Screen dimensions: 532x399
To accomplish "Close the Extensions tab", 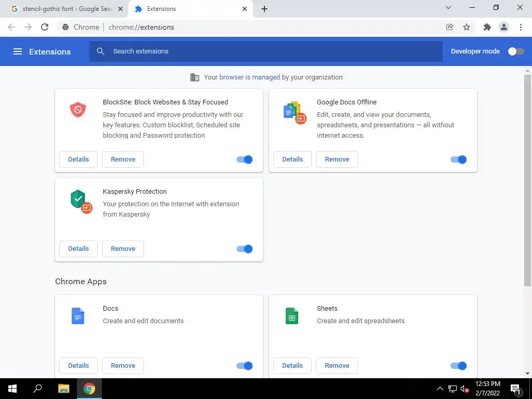I will coord(245,9).
